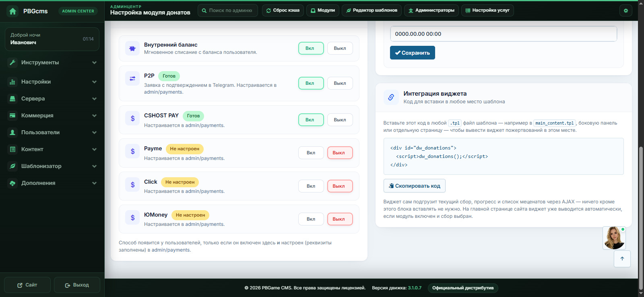
Task: Click the transfer arrows icon for P2P
Action: (132, 79)
